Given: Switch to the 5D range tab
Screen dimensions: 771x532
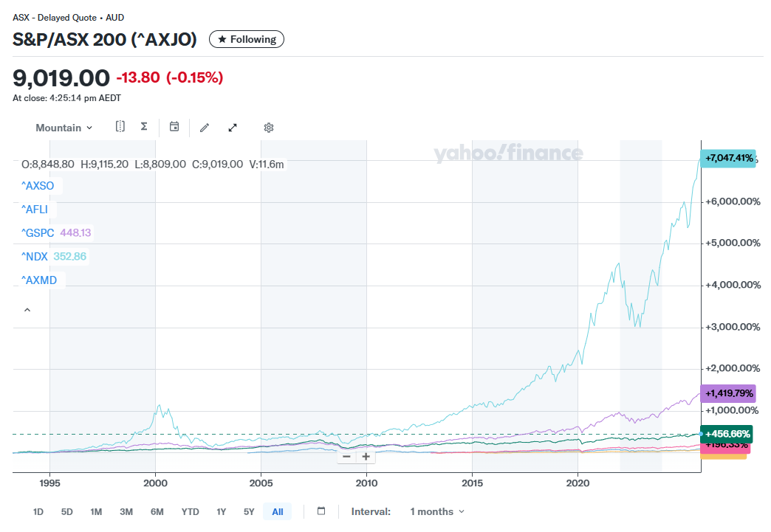Looking at the screenshot, I should pos(67,511).
